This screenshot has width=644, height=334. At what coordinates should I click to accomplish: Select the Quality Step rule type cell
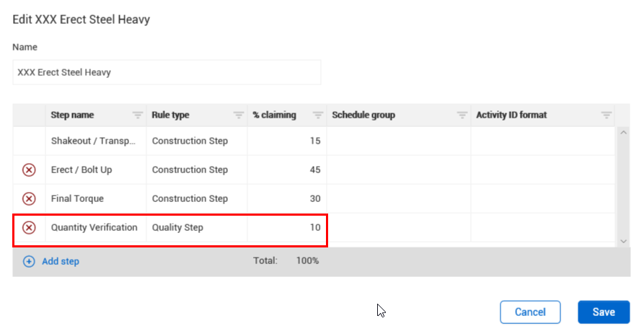[x=195, y=228]
